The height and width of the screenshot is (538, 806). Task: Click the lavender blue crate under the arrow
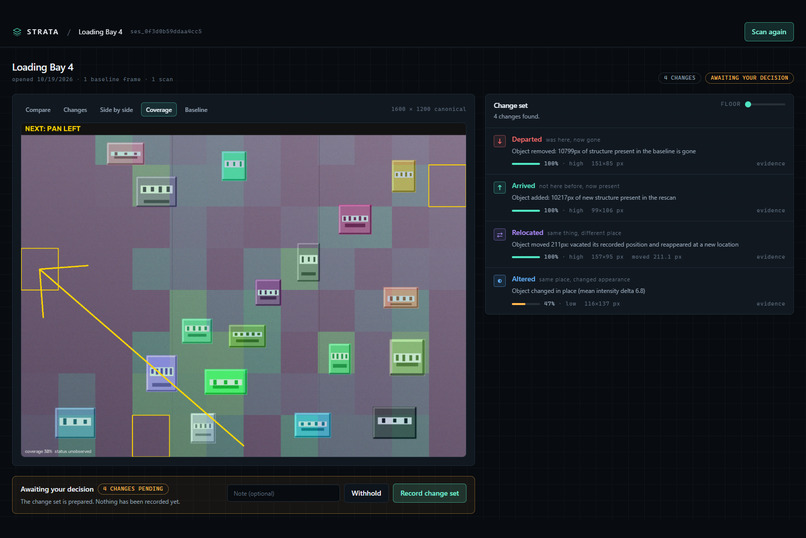(161, 373)
